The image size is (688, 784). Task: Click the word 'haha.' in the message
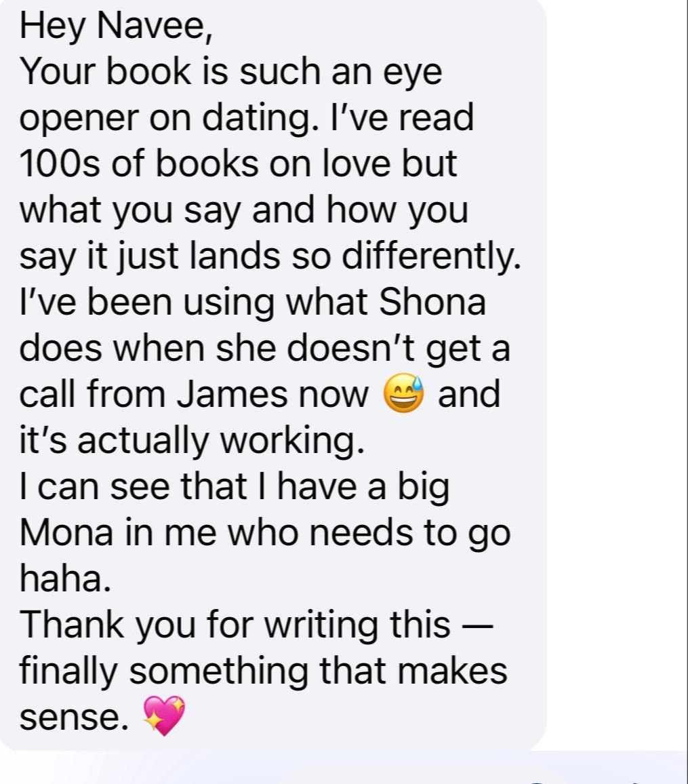coord(65,578)
